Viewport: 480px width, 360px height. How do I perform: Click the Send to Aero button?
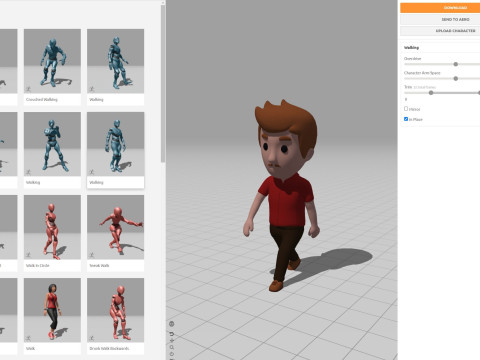pyautogui.click(x=440, y=19)
